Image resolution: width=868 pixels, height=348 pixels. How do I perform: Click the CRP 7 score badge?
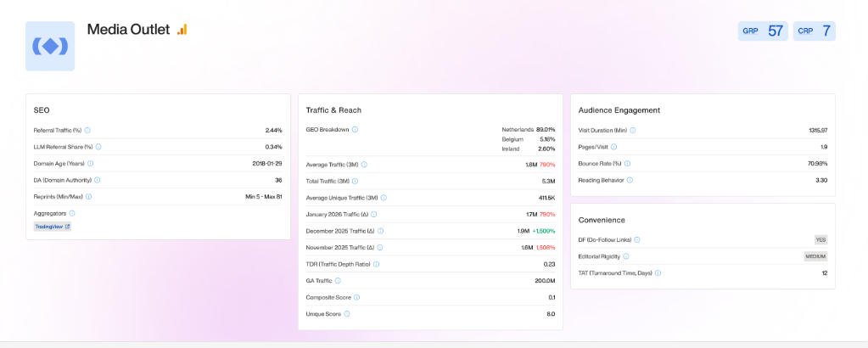pyautogui.click(x=814, y=31)
